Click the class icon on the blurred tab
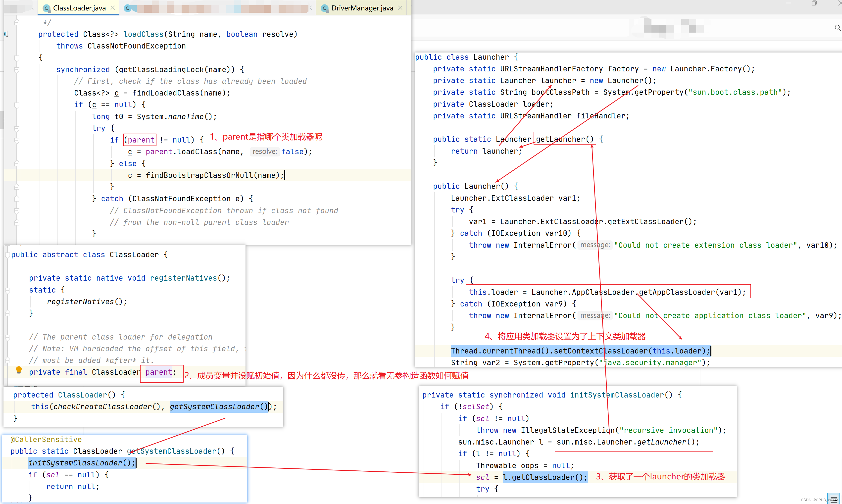 (127, 8)
